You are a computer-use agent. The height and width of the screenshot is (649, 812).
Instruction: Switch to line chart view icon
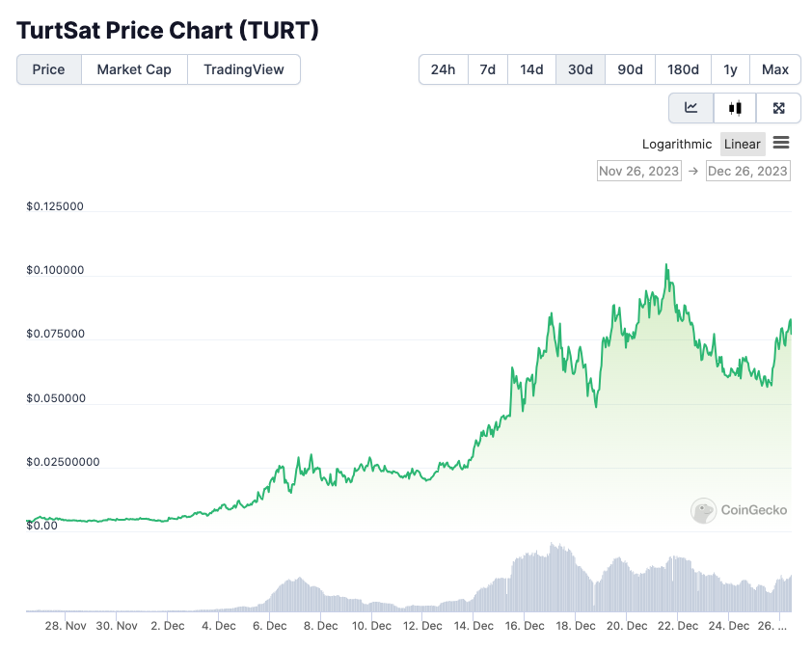[691, 108]
